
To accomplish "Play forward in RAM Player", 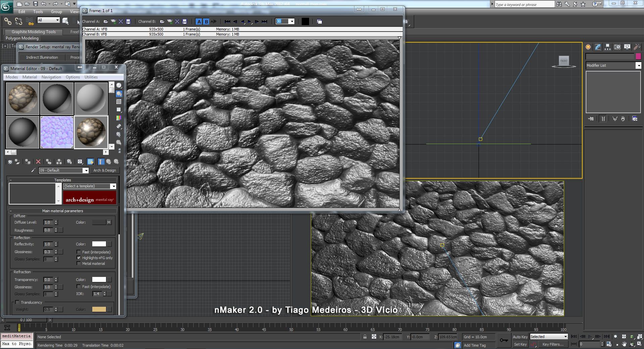I will [250, 21].
